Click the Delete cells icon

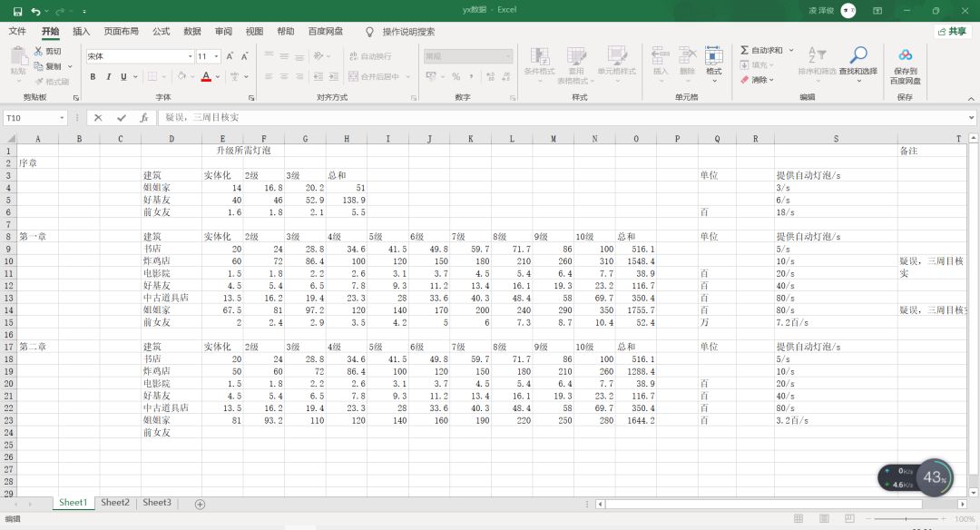[688, 55]
